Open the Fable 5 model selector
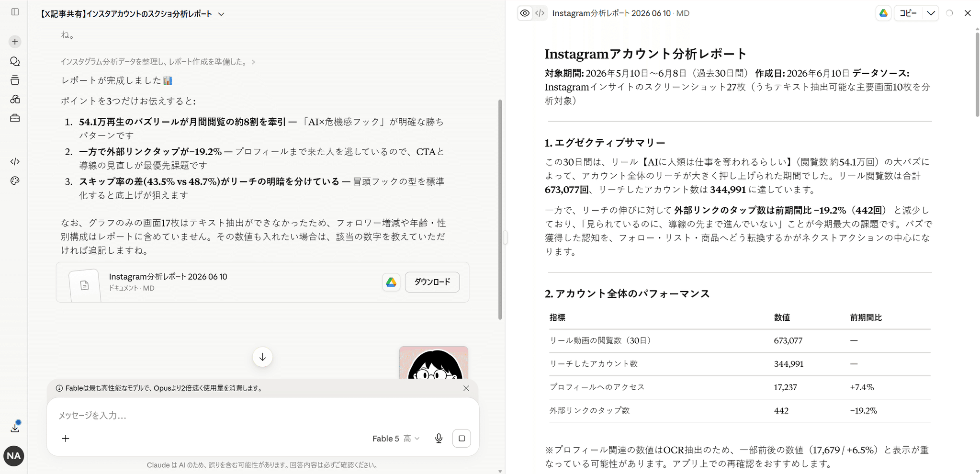980x474 pixels. (x=396, y=439)
